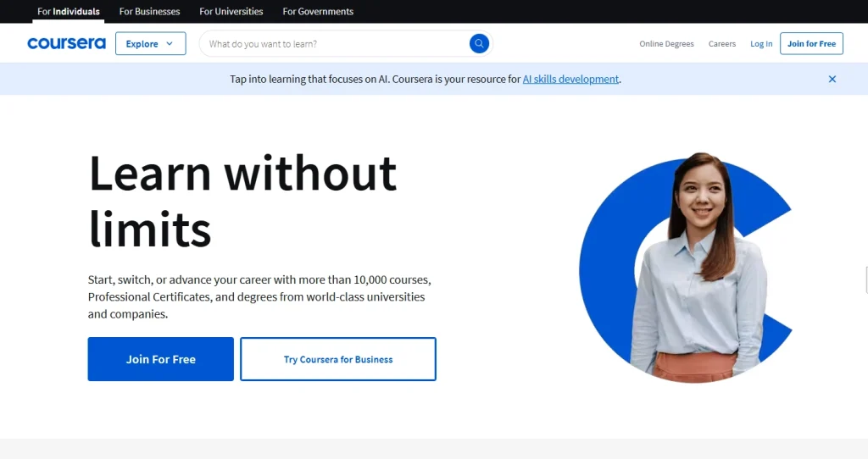Image resolution: width=868 pixels, height=459 pixels.
Task: Focus the "What do you want to learn?" field
Action: click(335, 44)
